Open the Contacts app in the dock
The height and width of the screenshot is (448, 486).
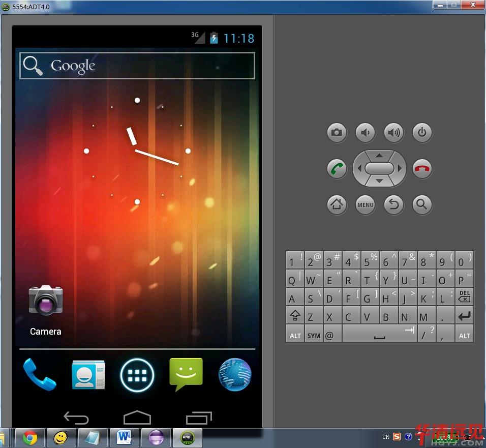[x=88, y=375]
